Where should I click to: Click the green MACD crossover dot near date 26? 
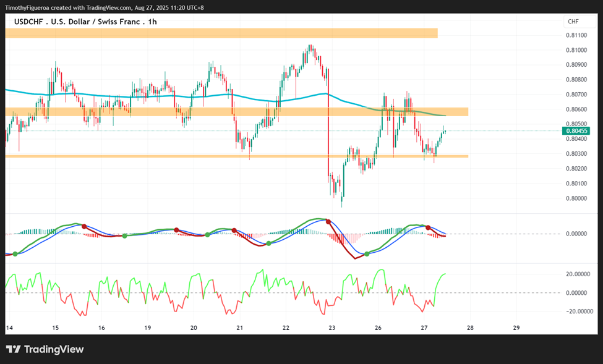click(367, 254)
